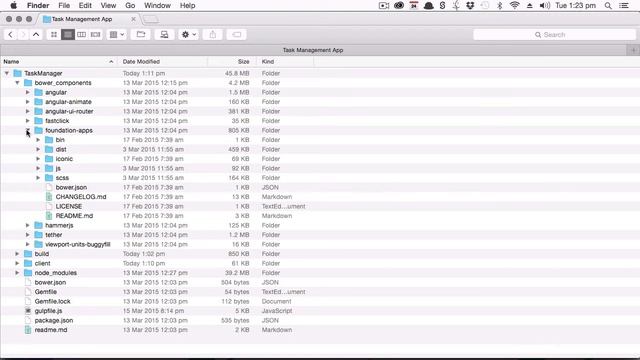
Task: Open enclosing folder with up arrow button
Action: pyautogui.click(x=36, y=35)
